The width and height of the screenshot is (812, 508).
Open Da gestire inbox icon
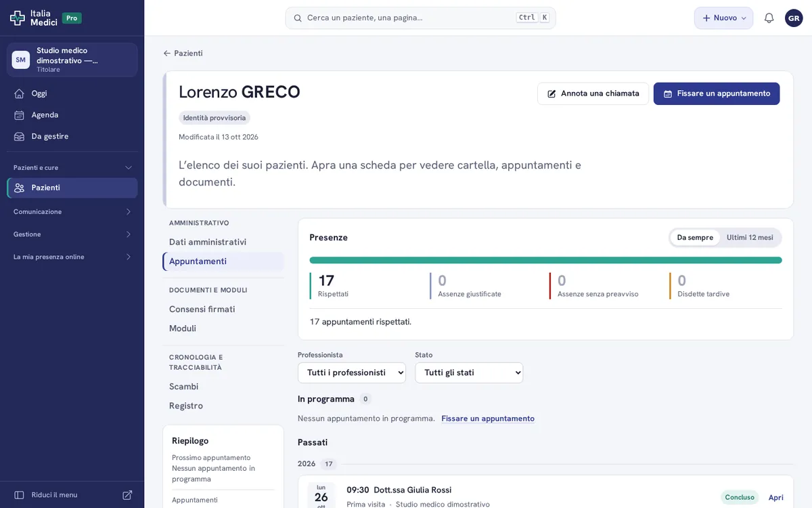pyautogui.click(x=19, y=137)
